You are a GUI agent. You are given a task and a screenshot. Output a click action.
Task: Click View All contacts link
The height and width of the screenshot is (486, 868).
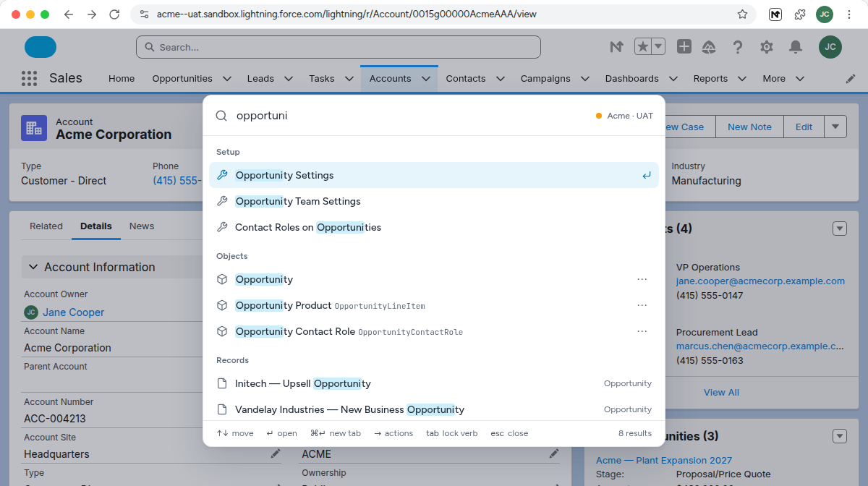point(721,392)
